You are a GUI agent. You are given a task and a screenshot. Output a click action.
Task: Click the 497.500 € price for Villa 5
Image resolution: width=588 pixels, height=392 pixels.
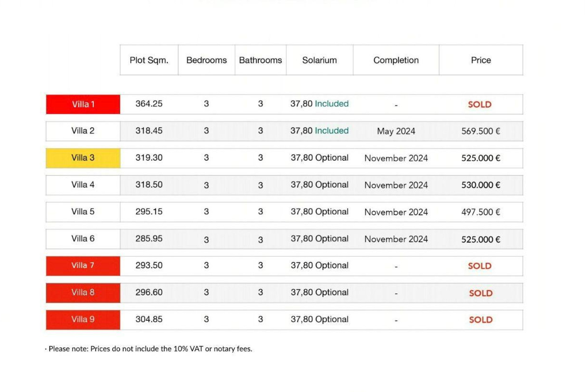(x=481, y=212)
